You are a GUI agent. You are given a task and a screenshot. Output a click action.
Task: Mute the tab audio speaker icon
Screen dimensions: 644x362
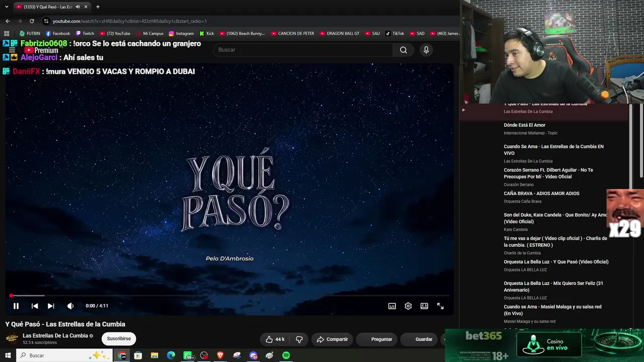pos(77,7)
